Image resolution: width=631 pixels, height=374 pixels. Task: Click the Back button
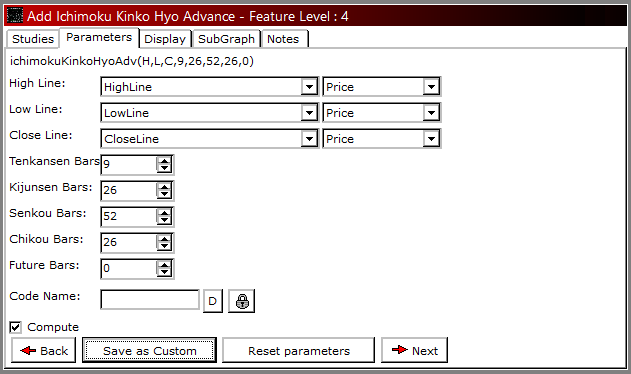coord(44,351)
